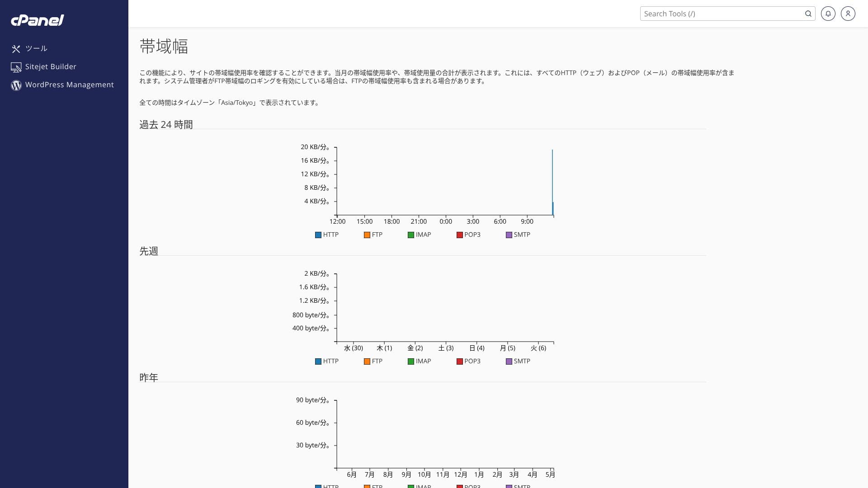
Task: Open the user account icon menu
Action: click(848, 14)
